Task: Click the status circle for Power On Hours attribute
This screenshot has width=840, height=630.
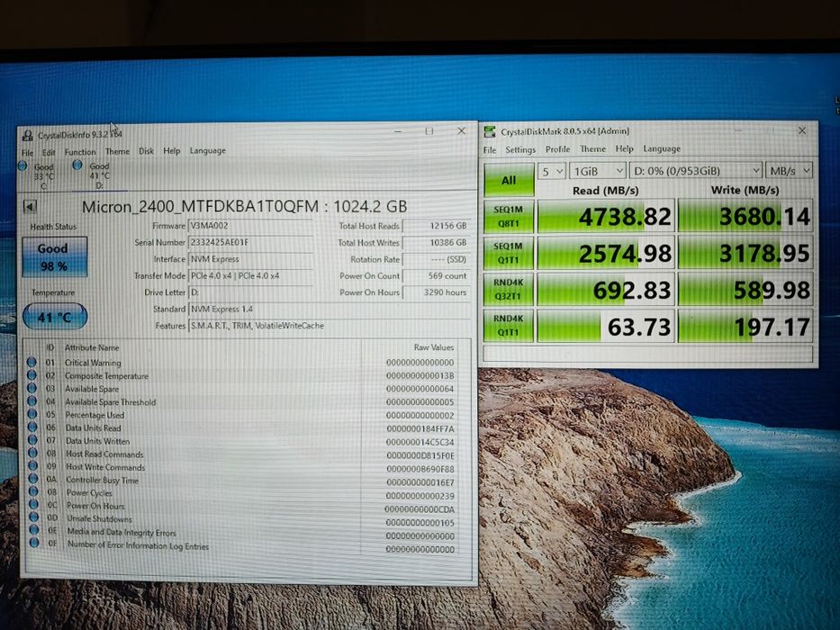Action: 33,504
